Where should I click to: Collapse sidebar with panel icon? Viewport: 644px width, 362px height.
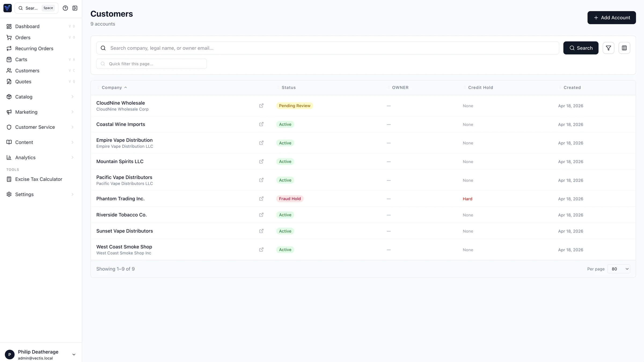coord(75,8)
